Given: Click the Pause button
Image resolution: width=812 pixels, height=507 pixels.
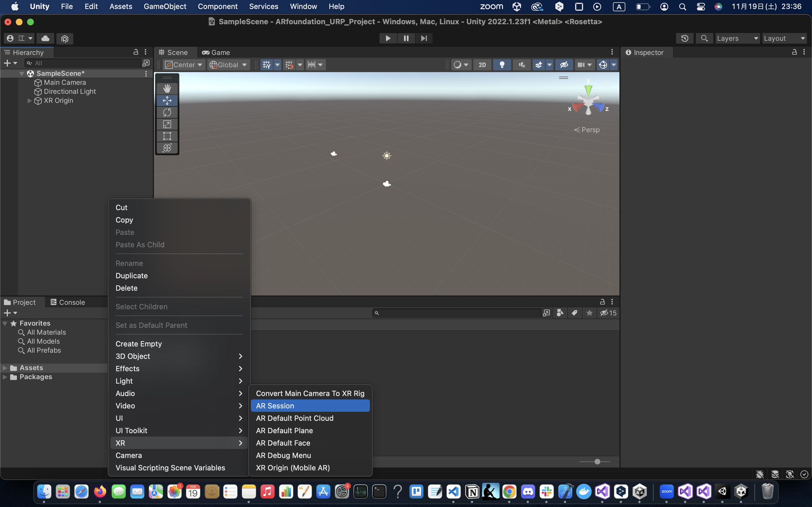Looking at the screenshot, I should point(406,38).
